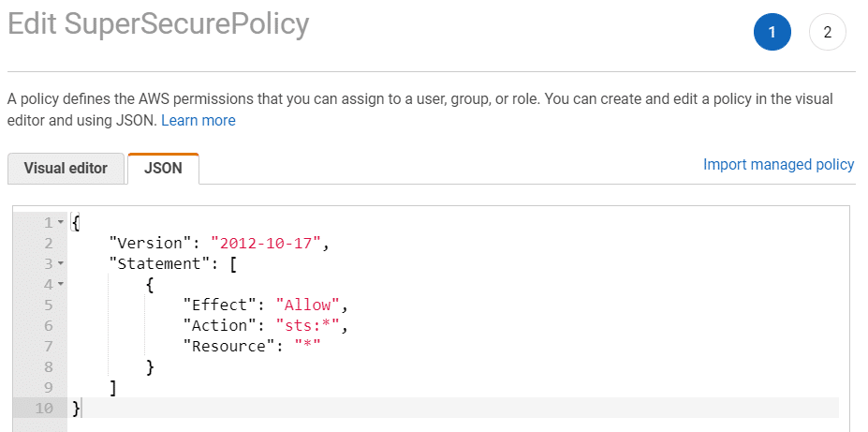Click Import managed policy link

[x=778, y=165]
